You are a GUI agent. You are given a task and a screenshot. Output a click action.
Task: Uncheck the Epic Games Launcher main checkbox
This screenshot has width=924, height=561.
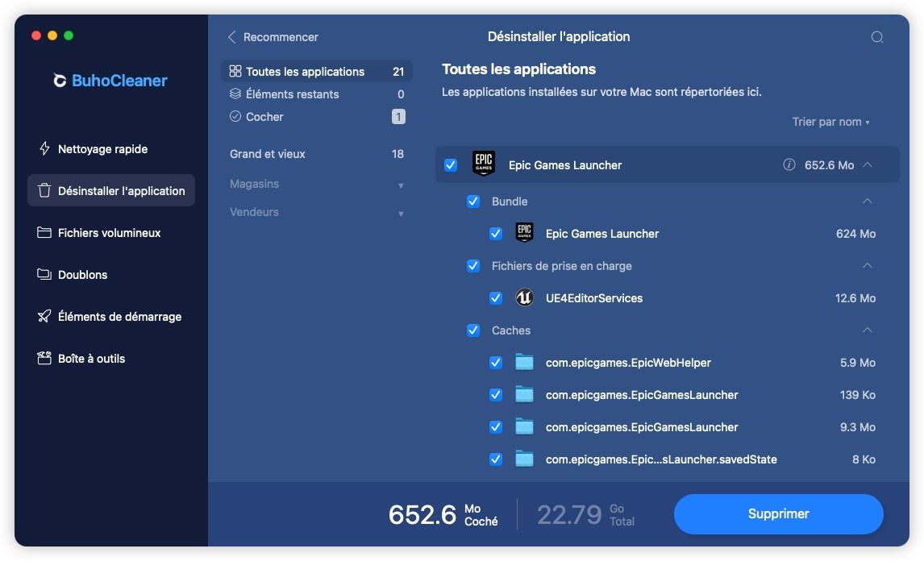pyautogui.click(x=451, y=165)
